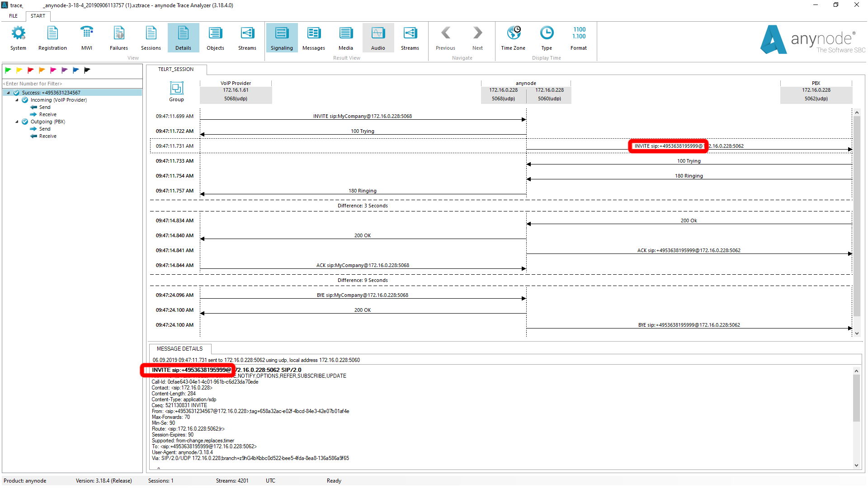This screenshot has width=868, height=488.
Task: Select the TELRT_SESSION tab
Action: click(176, 69)
